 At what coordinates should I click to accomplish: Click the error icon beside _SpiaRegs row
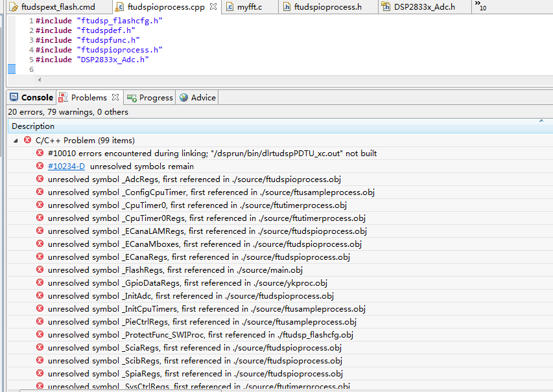click(x=40, y=373)
